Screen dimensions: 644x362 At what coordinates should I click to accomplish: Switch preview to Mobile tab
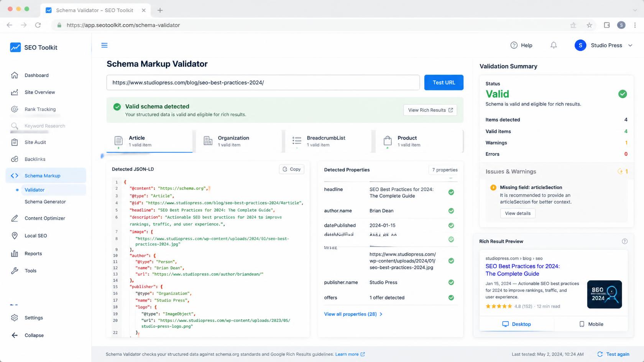pos(591,324)
